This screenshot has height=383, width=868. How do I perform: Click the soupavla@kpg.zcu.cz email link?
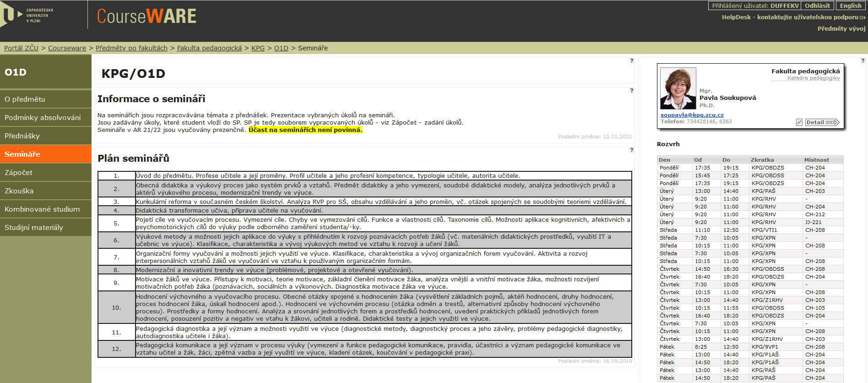(x=692, y=115)
